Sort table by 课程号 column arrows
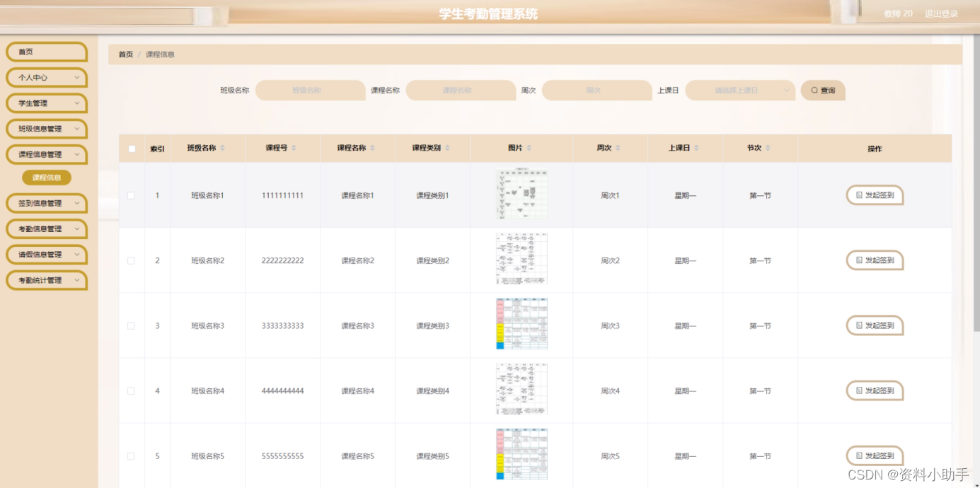The height and width of the screenshot is (488, 980). pos(294,148)
